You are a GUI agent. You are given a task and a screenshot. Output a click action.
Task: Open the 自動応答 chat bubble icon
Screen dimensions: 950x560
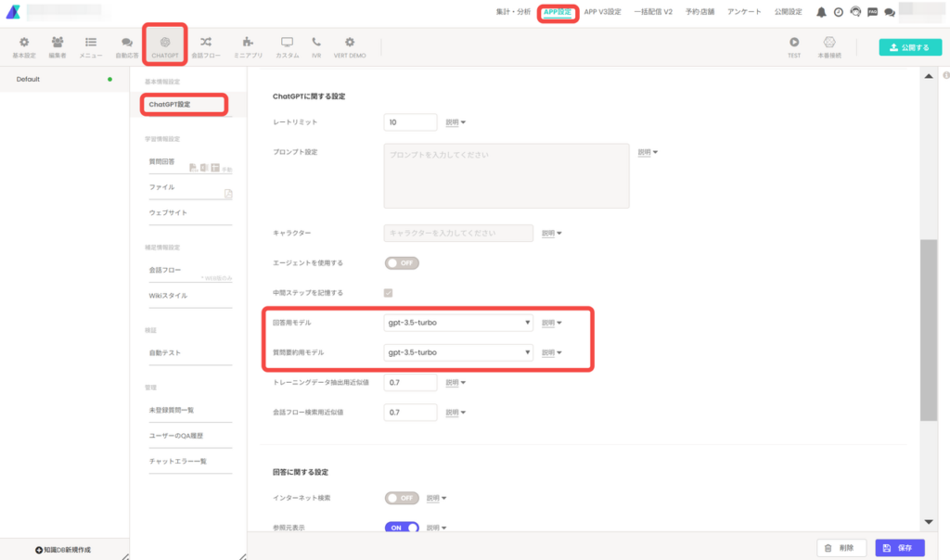pos(126,43)
